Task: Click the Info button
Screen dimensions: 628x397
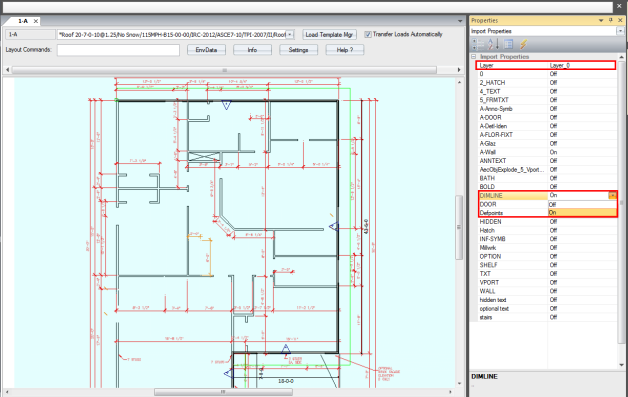Action: pos(252,50)
